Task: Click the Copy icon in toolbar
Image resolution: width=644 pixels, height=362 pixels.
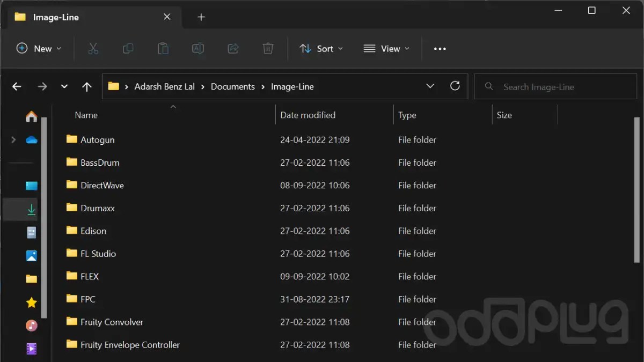Action: [x=128, y=49]
